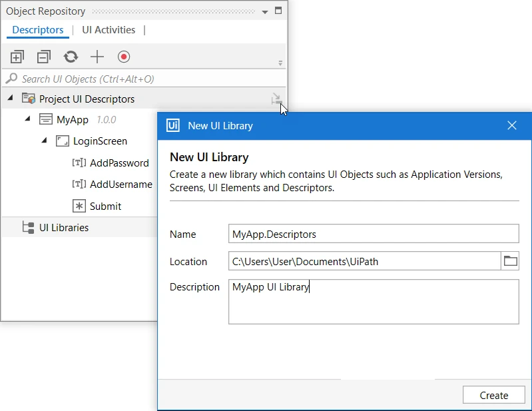Select the Descriptors tab
Image resolution: width=532 pixels, height=411 pixels.
point(38,30)
